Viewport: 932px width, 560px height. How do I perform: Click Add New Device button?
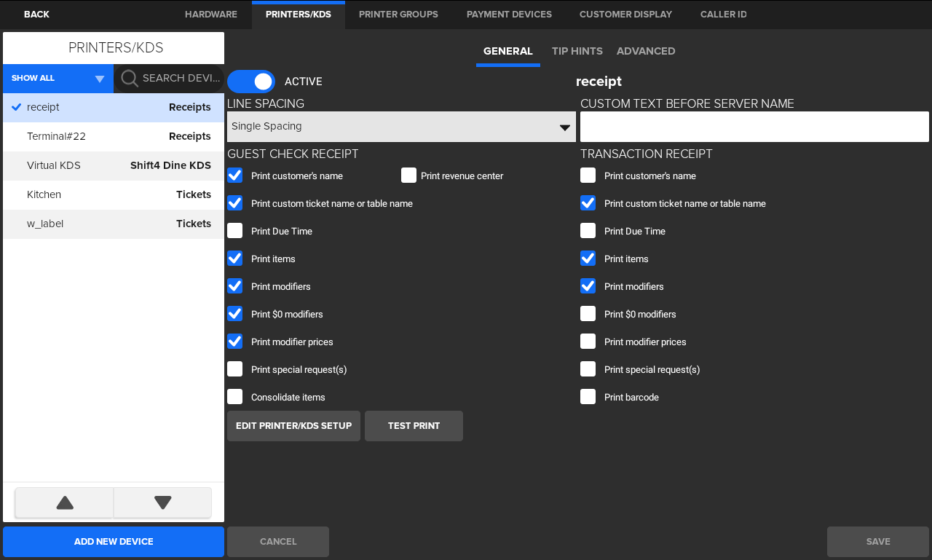pyautogui.click(x=114, y=542)
